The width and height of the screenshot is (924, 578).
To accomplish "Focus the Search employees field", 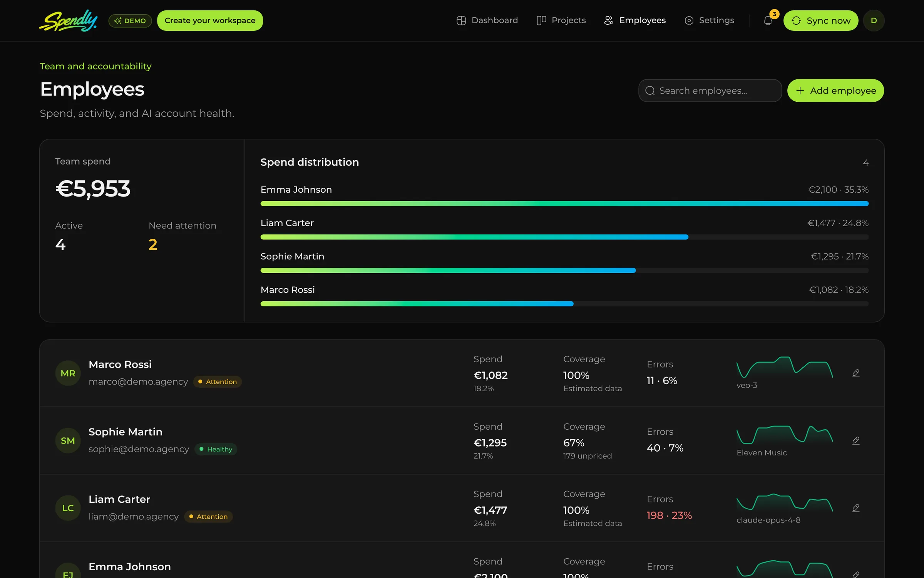I will point(710,91).
